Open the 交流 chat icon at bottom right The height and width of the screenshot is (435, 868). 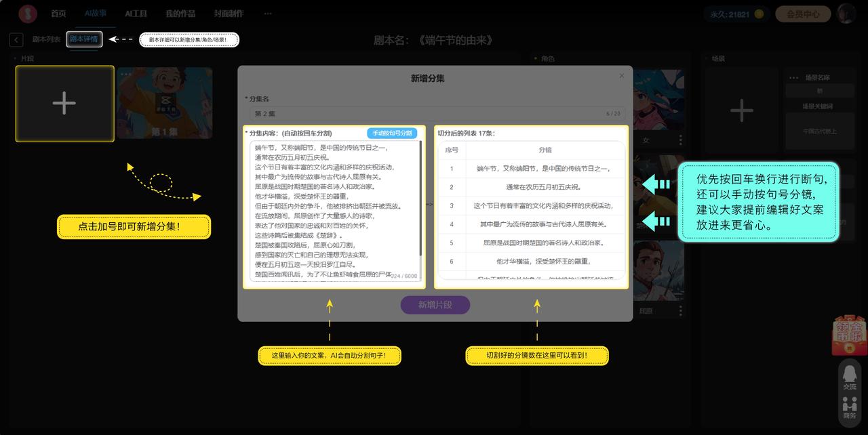[851, 374]
